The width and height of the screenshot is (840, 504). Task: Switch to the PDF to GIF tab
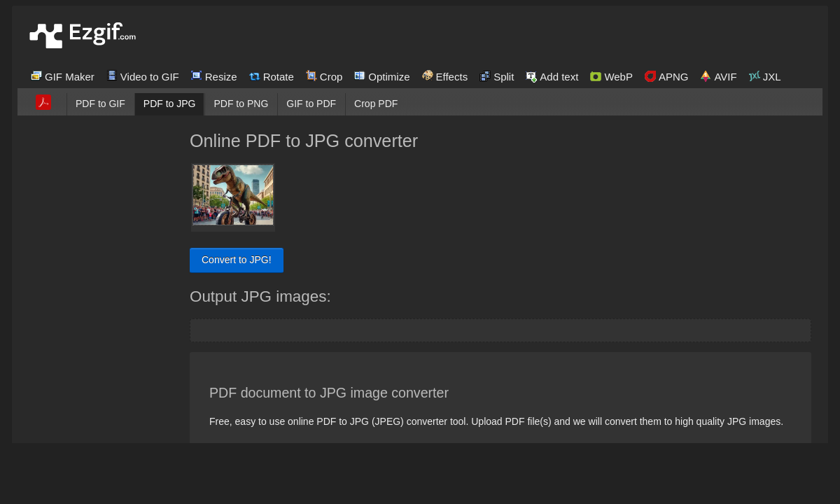pyautogui.click(x=100, y=104)
